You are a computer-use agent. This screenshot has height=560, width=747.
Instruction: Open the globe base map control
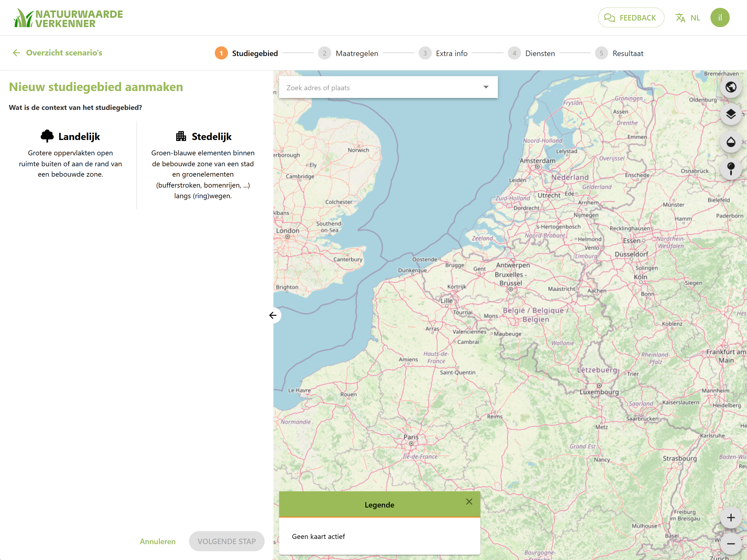(731, 87)
